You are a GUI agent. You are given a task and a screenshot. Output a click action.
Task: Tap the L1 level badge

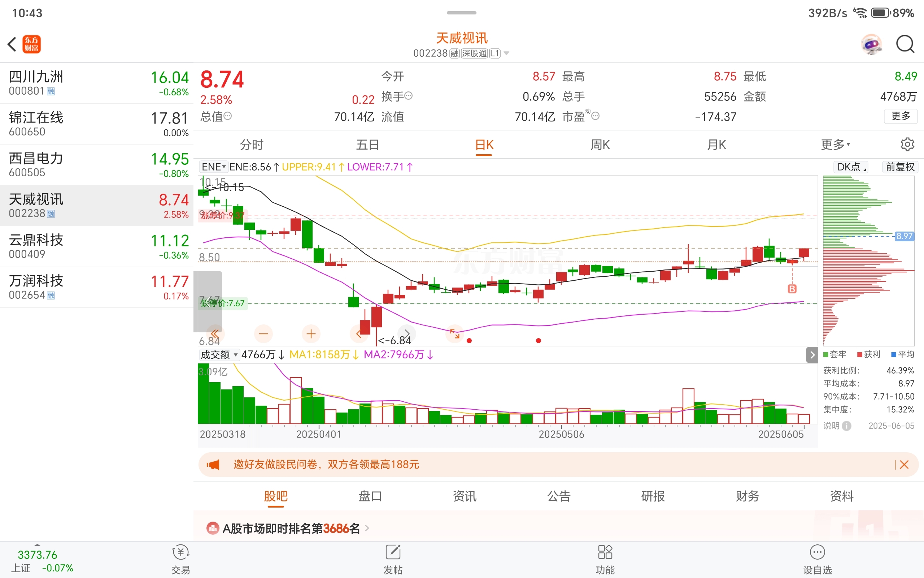pos(495,53)
